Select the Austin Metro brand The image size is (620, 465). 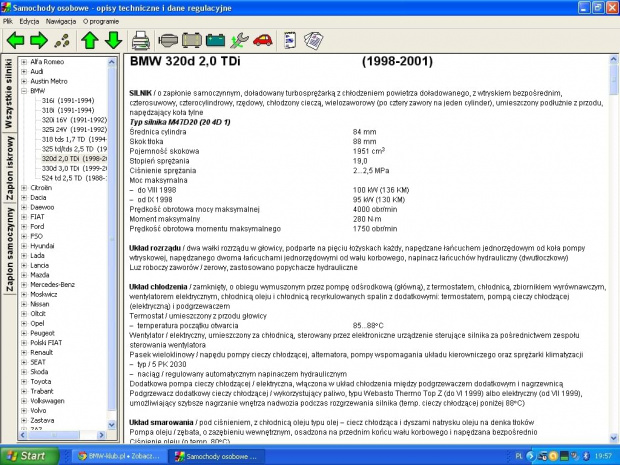point(49,81)
